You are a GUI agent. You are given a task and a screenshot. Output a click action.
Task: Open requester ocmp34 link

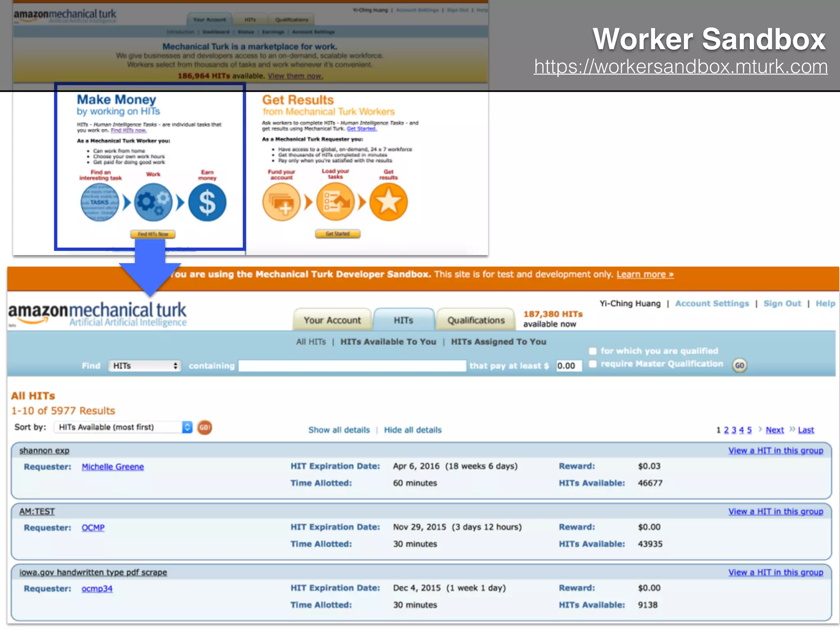97,589
